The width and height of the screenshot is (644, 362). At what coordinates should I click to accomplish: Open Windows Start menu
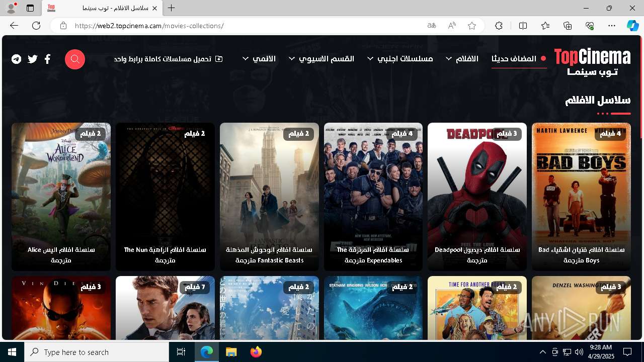[x=12, y=352]
